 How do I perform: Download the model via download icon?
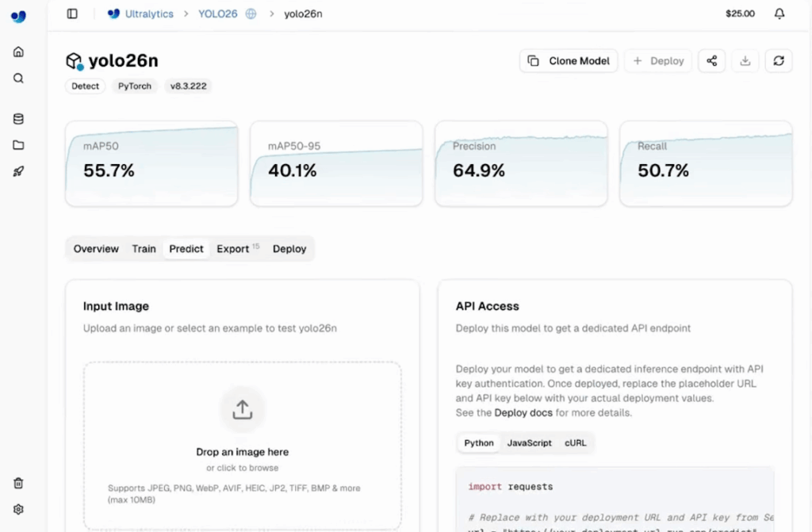tap(745, 61)
